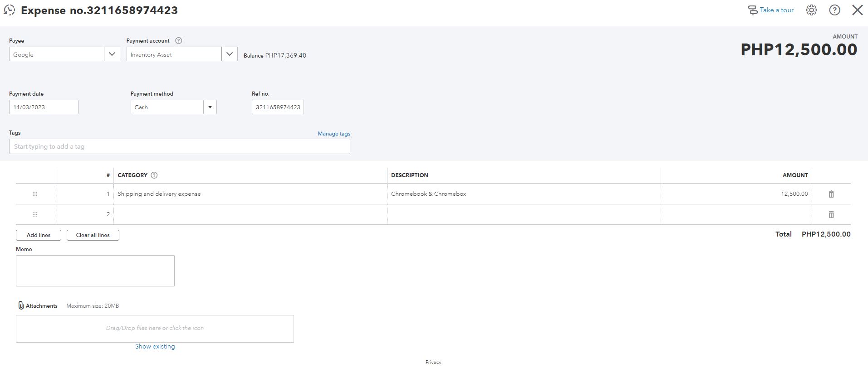Click the Memo text box
This screenshot has width=868, height=368.
tap(95, 271)
